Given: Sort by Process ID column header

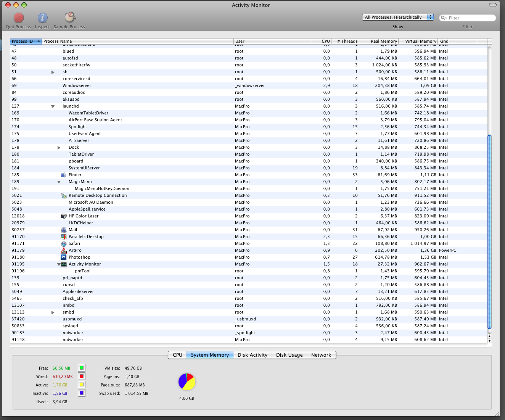Looking at the screenshot, I should (x=26, y=41).
